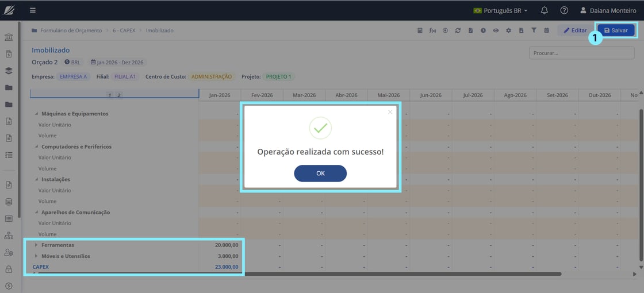Click the Jan 2026 - Dez 2026 period chip
The height and width of the screenshot is (293, 644).
tap(117, 63)
